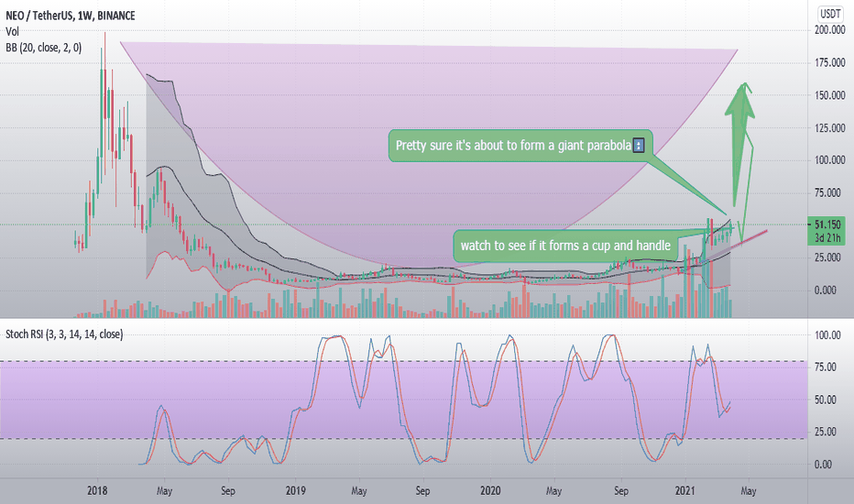Image resolution: width=854 pixels, height=504 pixels.
Task: Click the 3d 21h bar countdown label
Action: [827, 237]
